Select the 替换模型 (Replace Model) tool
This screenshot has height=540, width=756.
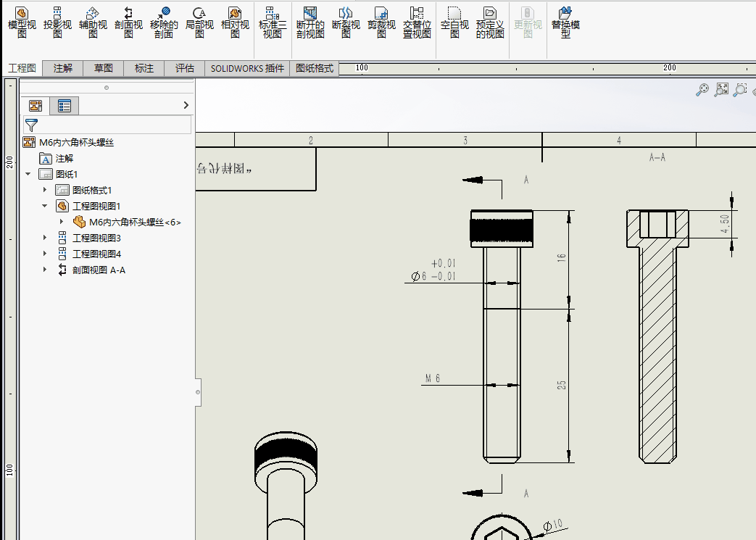[x=565, y=22]
